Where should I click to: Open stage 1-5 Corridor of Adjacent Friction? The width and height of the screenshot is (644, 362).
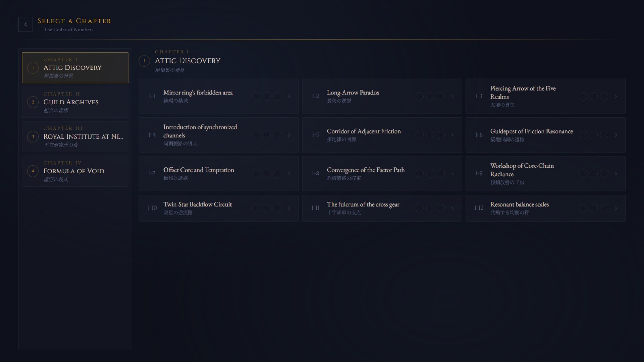tap(382, 135)
